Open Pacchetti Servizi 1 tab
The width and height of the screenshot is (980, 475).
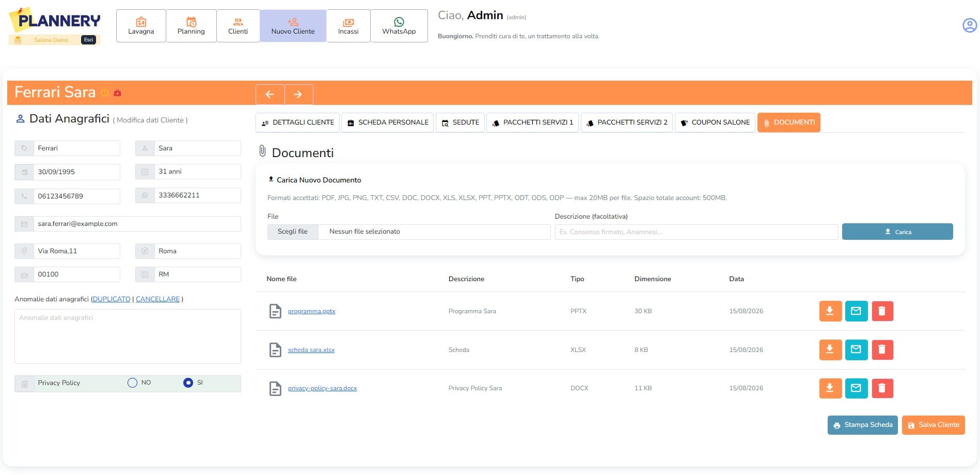(x=533, y=122)
